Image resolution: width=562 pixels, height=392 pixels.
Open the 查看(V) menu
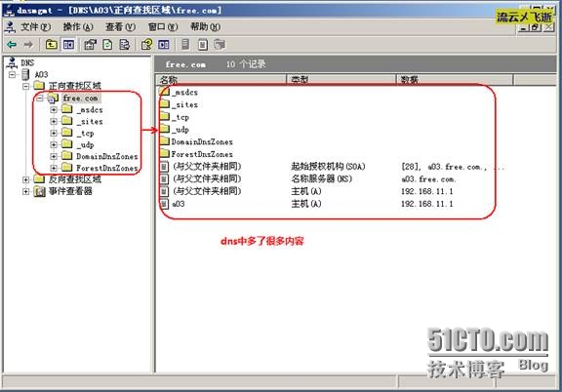[x=120, y=27]
